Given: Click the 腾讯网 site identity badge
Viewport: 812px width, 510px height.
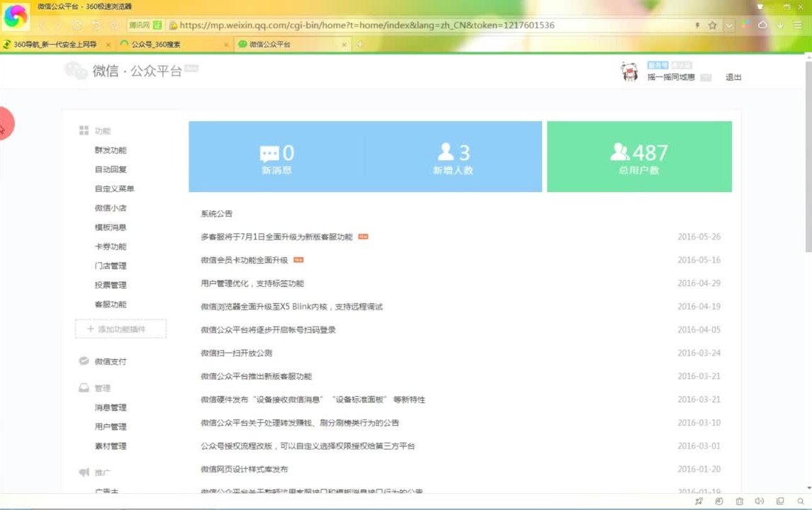Looking at the screenshot, I should coord(145,25).
